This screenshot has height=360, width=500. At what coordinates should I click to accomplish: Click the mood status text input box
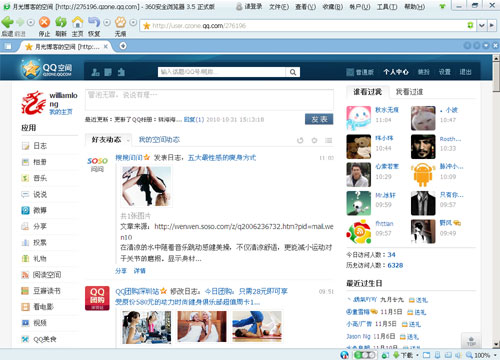coord(209,99)
